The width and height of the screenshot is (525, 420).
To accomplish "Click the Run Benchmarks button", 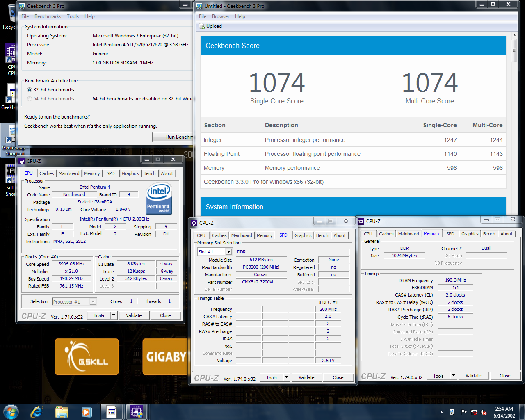I will (x=173, y=137).
